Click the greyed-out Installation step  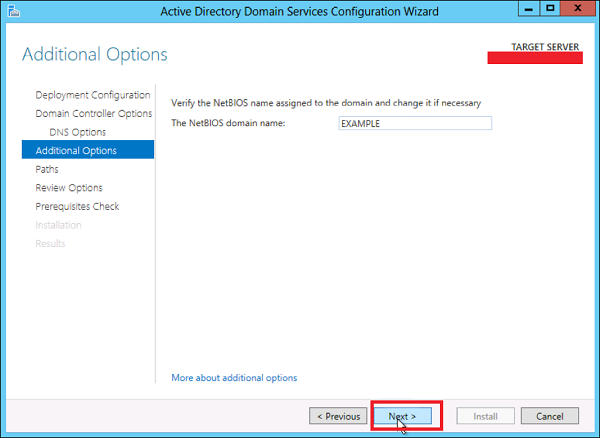[58, 225]
